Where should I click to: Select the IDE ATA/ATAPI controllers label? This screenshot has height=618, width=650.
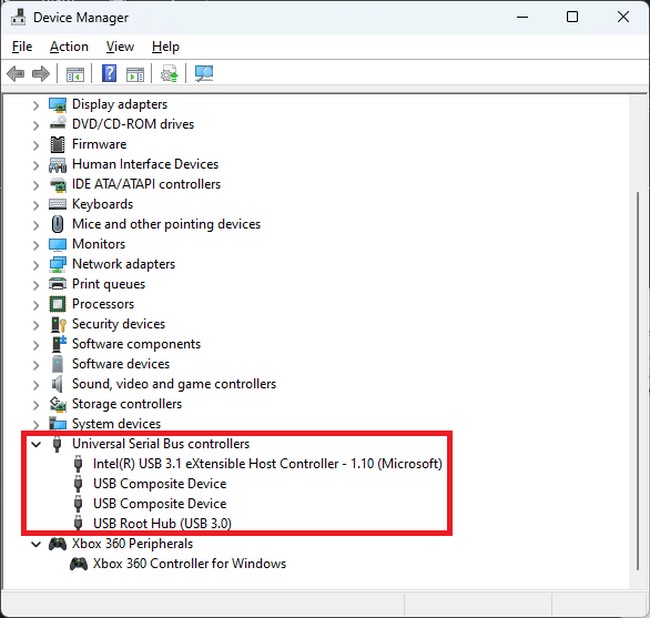point(146,184)
